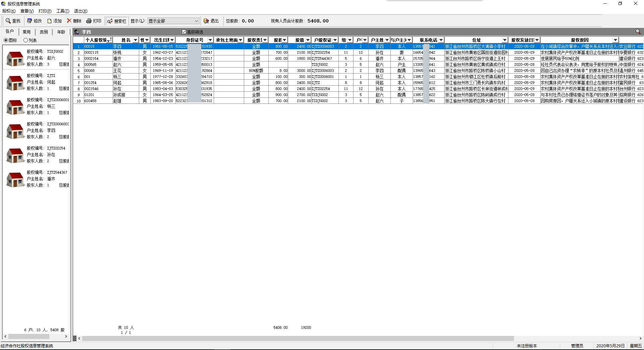Select the 图标 radio button
This screenshot has width=644, height=350.
pyautogui.click(x=6, y=40)
